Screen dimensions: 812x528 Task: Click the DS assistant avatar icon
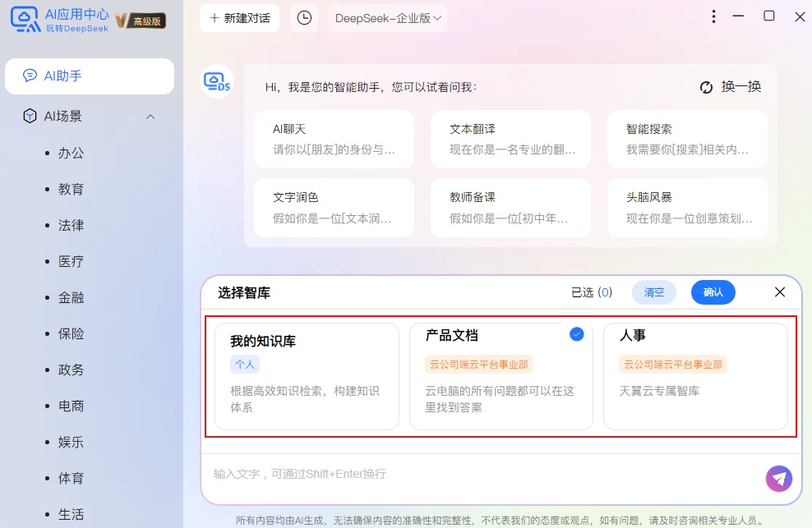[x=217, y=82]
